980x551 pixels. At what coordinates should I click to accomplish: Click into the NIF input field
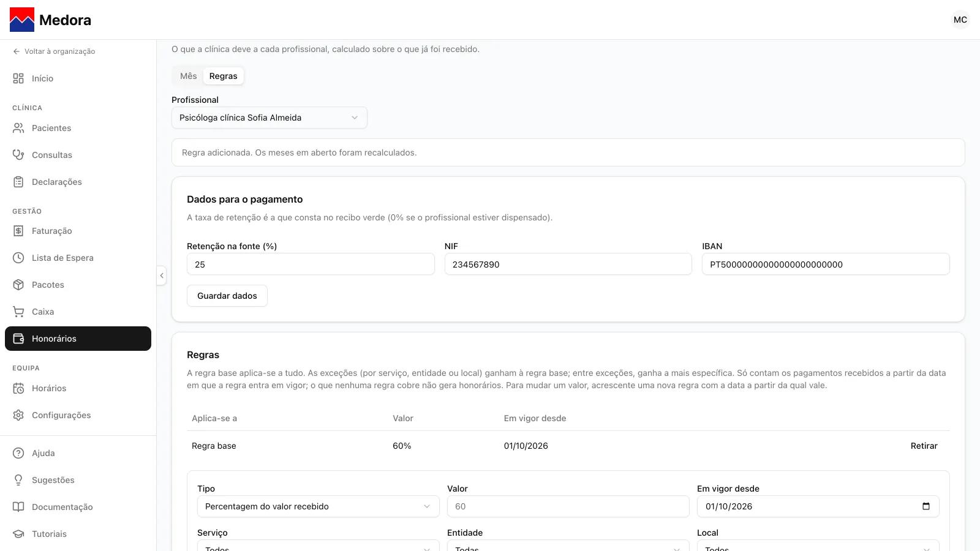click(568, 264)
